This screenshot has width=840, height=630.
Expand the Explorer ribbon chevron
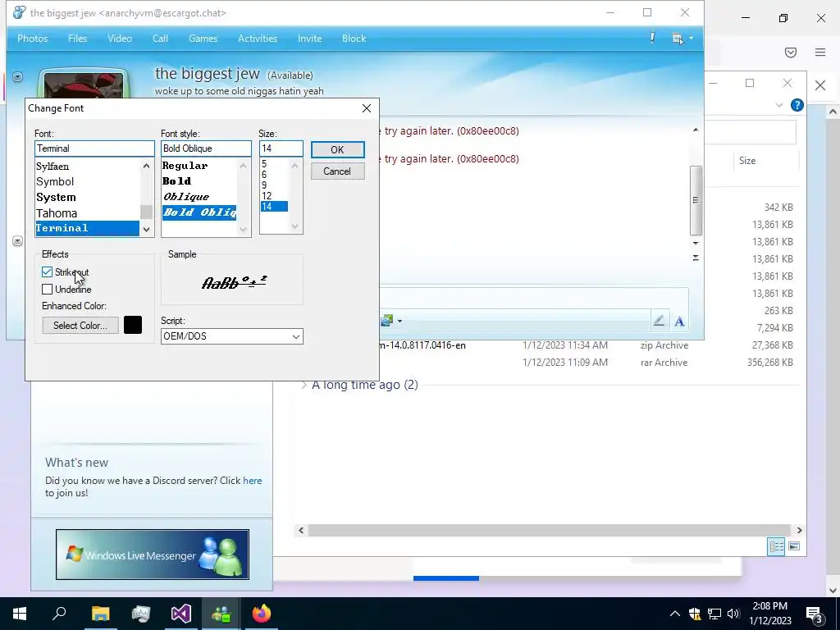coord(779,106)
